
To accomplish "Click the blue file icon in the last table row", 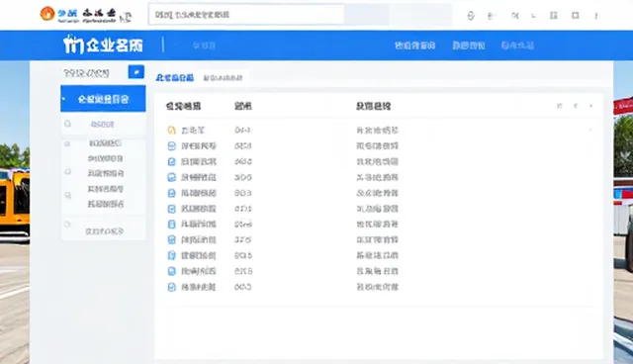I will click(171, 287).
